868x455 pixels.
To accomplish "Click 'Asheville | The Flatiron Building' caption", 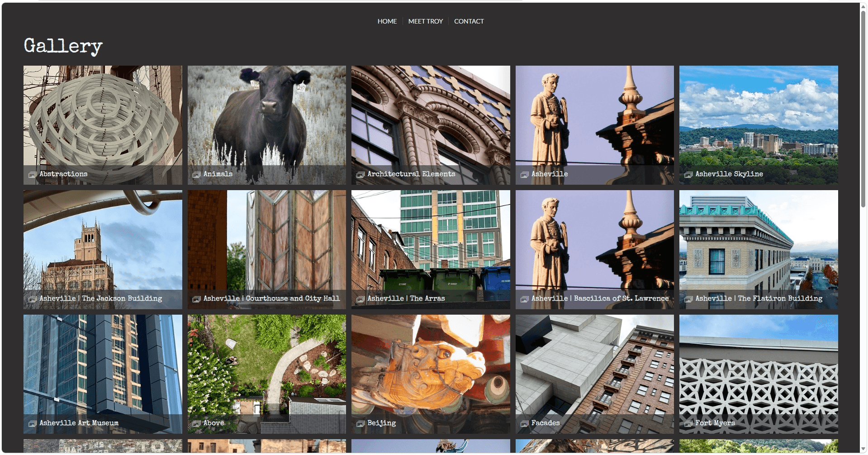I will [x=759, y=298].
